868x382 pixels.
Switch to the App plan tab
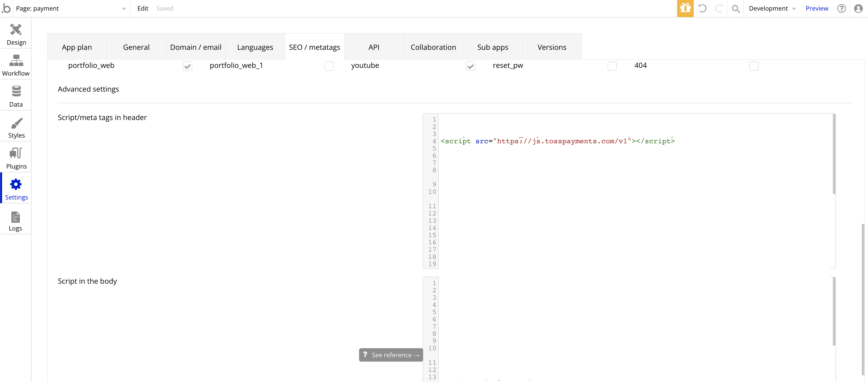[77, 47]
